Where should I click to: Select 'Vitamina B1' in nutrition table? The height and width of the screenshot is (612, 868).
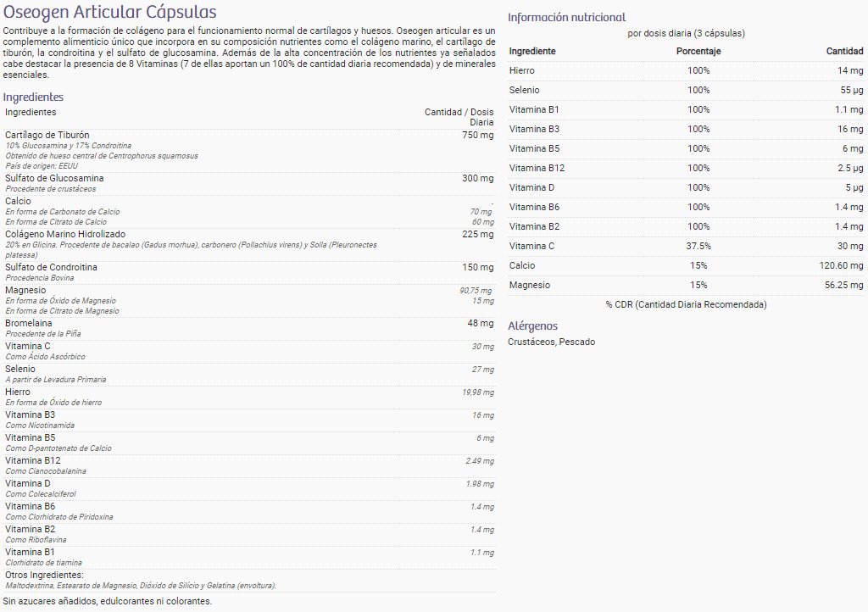click(x=534, y=109)
